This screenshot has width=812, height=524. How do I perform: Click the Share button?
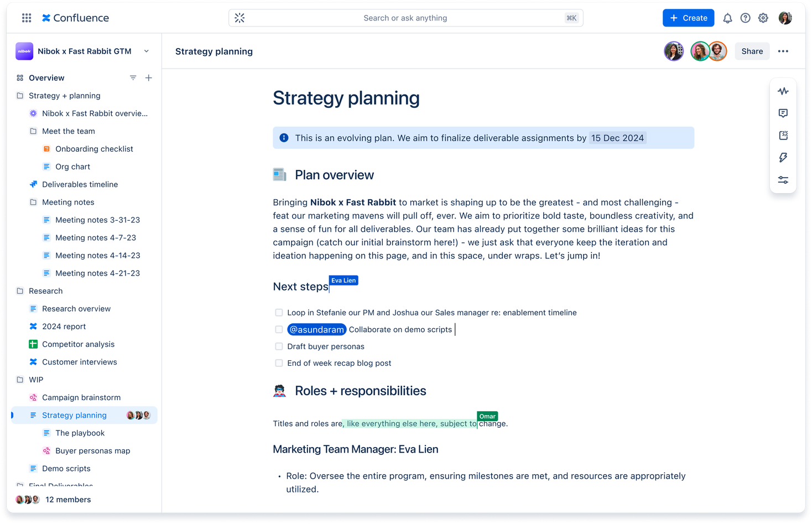pyautogui.click(x=752, y=51)
